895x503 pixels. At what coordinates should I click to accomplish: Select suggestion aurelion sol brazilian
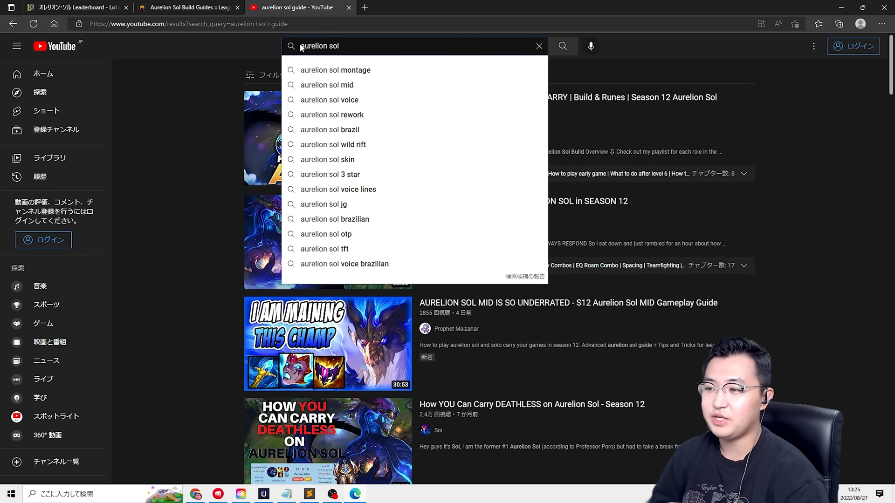tap(414, 219)
